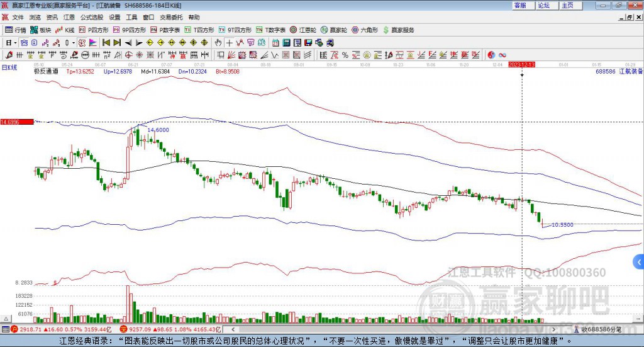The image size is (644, 347).
Task: Jump to first bar with the olive skip-to-start icon
Action: click(106, 43)
